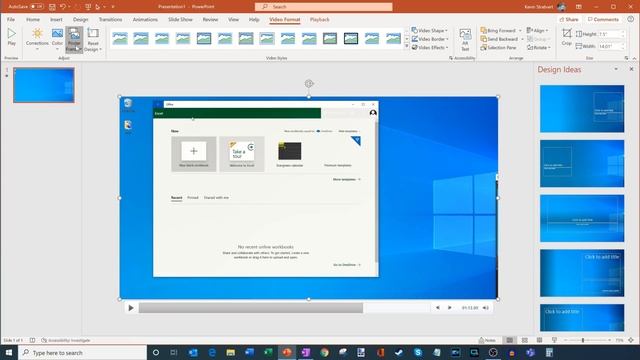Screen dimensions: 640x360
Task: Open the Video Effects dropdown
Action: pyautogui.click(x=430, y=48)
